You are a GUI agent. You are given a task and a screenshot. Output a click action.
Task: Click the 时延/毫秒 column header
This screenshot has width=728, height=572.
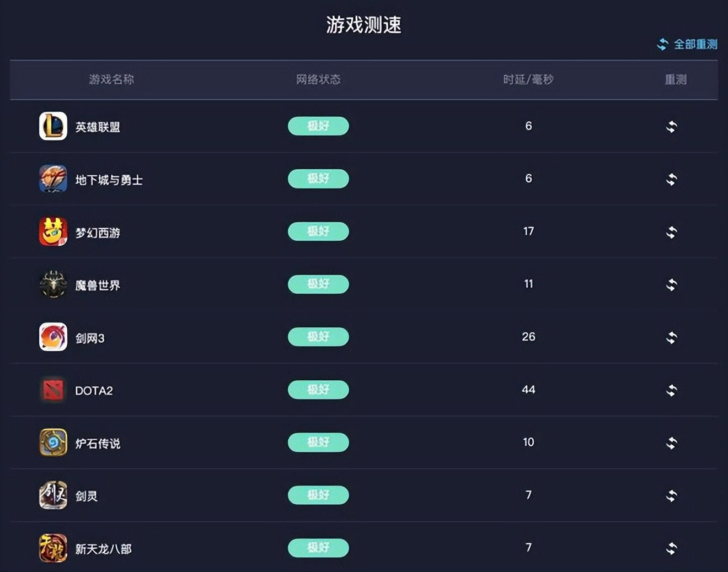[528, 79]
